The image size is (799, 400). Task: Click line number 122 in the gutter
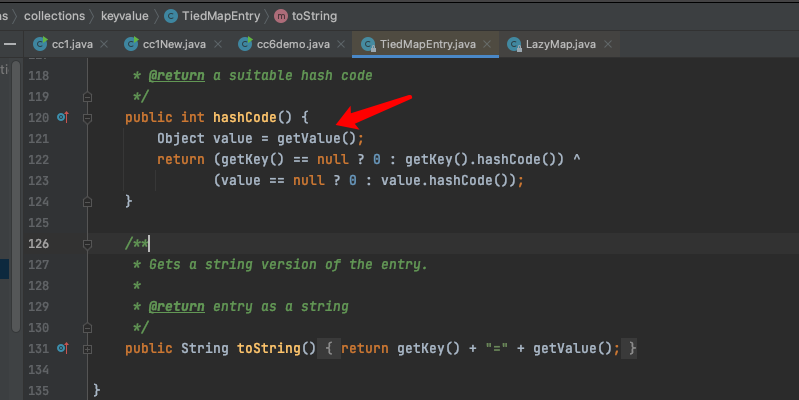tap(39, 160)
